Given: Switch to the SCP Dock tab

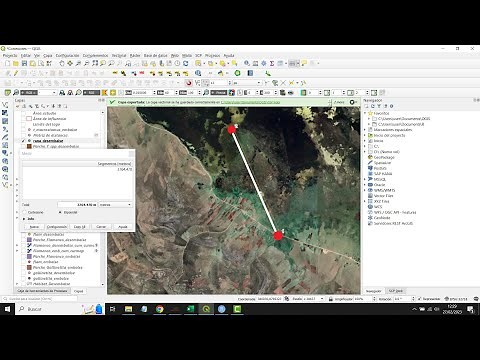Looking at the screenshot, I should [396, 291].
